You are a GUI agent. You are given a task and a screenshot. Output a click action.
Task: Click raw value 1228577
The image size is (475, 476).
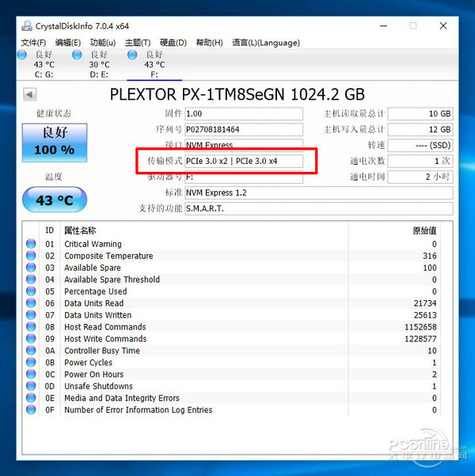[x=420, y=339]
